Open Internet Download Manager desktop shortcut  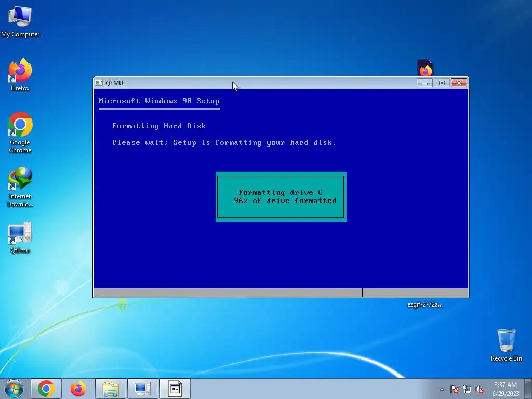pyautogui.click(x=20, y=187)
